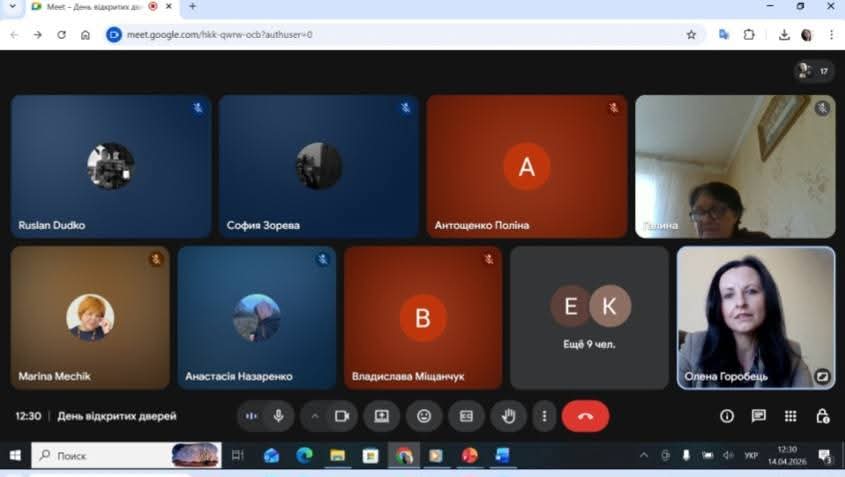Open meeting details info icon
Image resolution: width=845 pixels, height=477 pixels.
click(x=727, y=416)
